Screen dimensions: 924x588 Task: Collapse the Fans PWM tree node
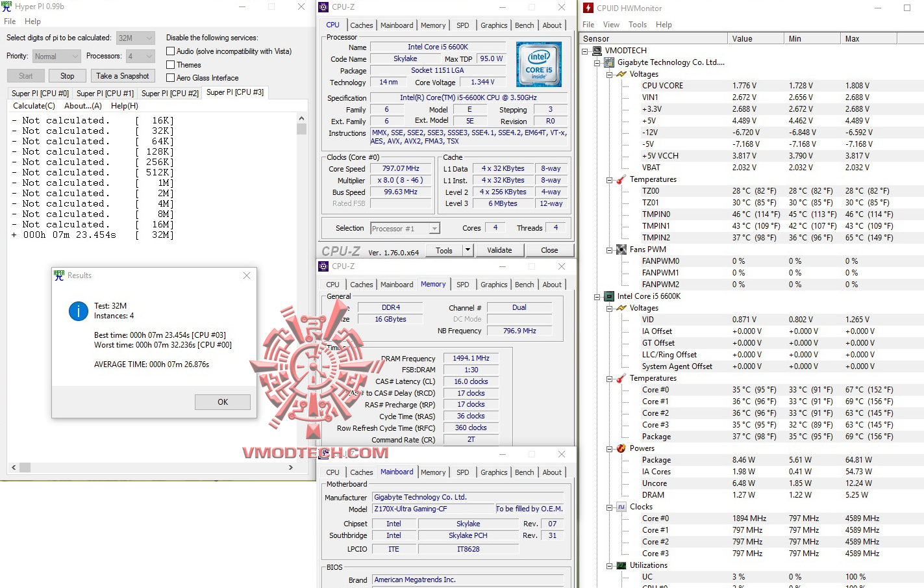point(609,249)
